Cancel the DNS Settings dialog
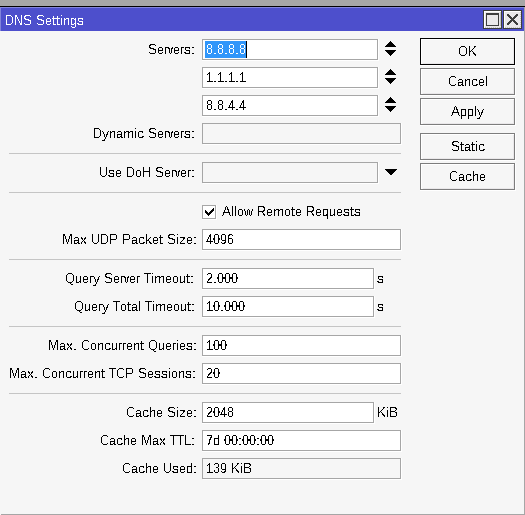The image size is (525, 515). click(x=467, y=81)
